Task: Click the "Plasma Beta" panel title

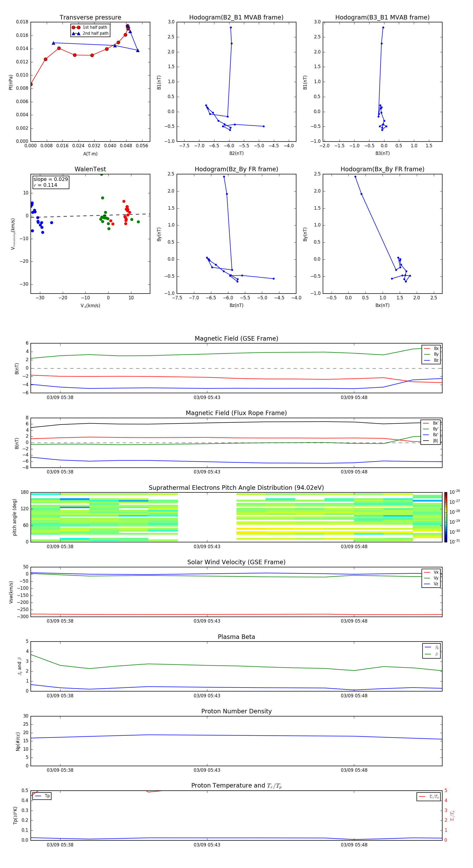Action: pos(236,637)
